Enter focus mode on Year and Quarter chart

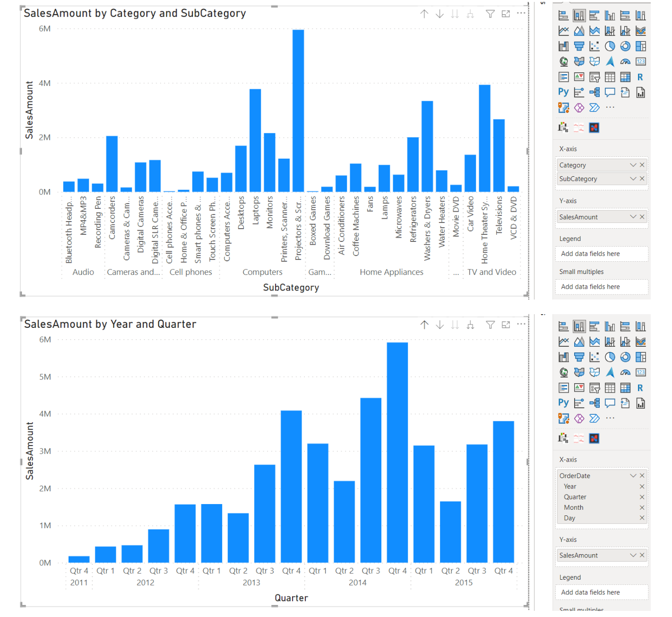point(506,325)
